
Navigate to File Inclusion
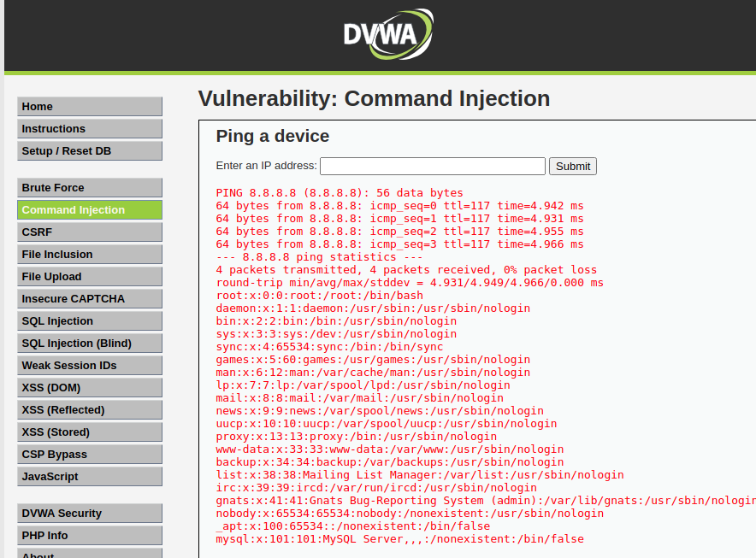(x=89, y=255)
